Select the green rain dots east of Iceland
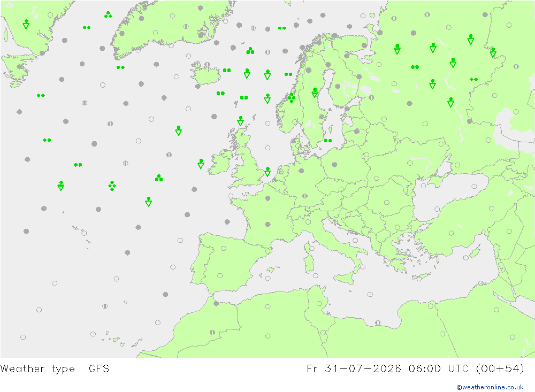 [227, 70]
